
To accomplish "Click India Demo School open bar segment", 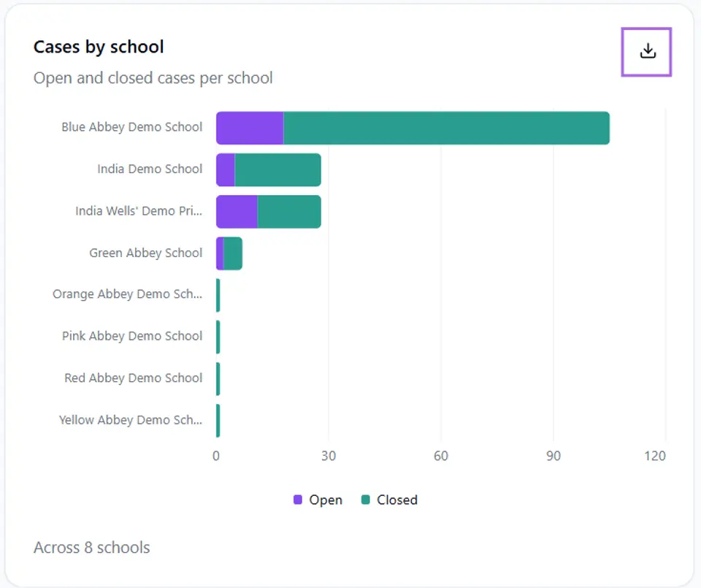I will click(x=226, y=170).
